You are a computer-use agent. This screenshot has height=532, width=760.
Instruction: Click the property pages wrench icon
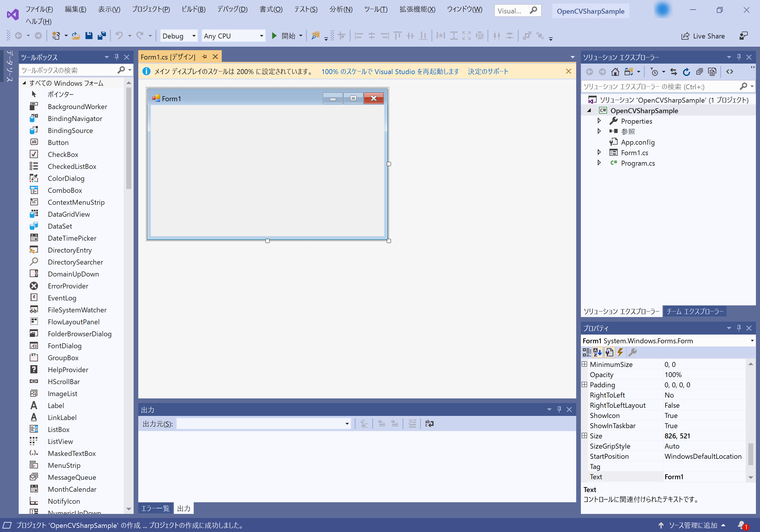click(633, 352)
